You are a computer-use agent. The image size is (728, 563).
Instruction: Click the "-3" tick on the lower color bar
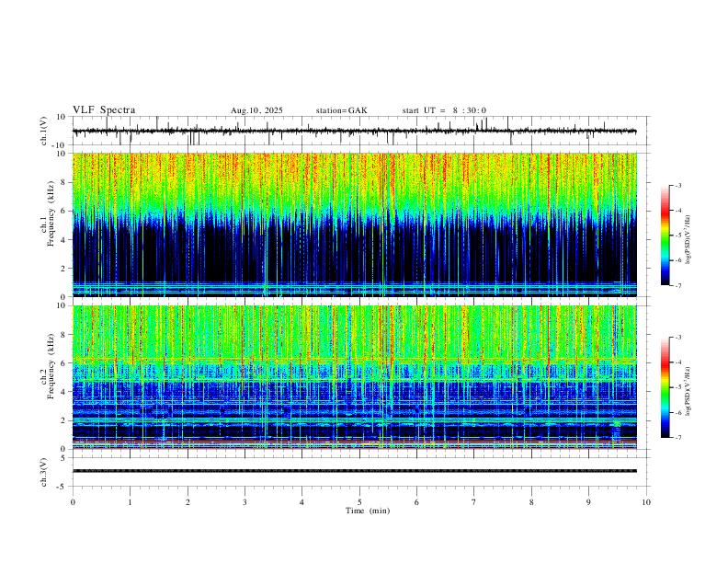(x=677, y=338)
